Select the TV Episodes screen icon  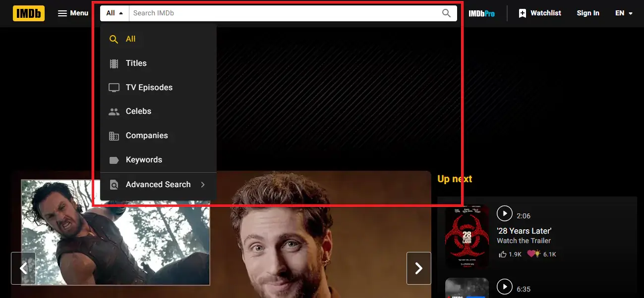point(114,88)
